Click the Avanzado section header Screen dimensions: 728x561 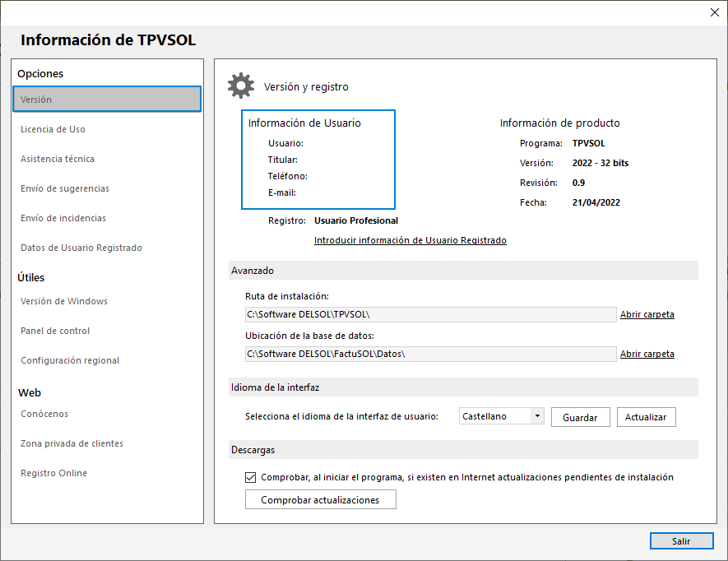coord(463,271)
